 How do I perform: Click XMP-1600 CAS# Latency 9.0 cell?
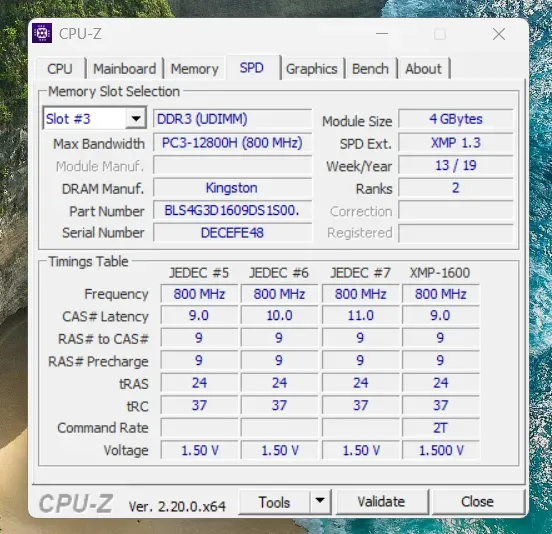pos(441,315)
